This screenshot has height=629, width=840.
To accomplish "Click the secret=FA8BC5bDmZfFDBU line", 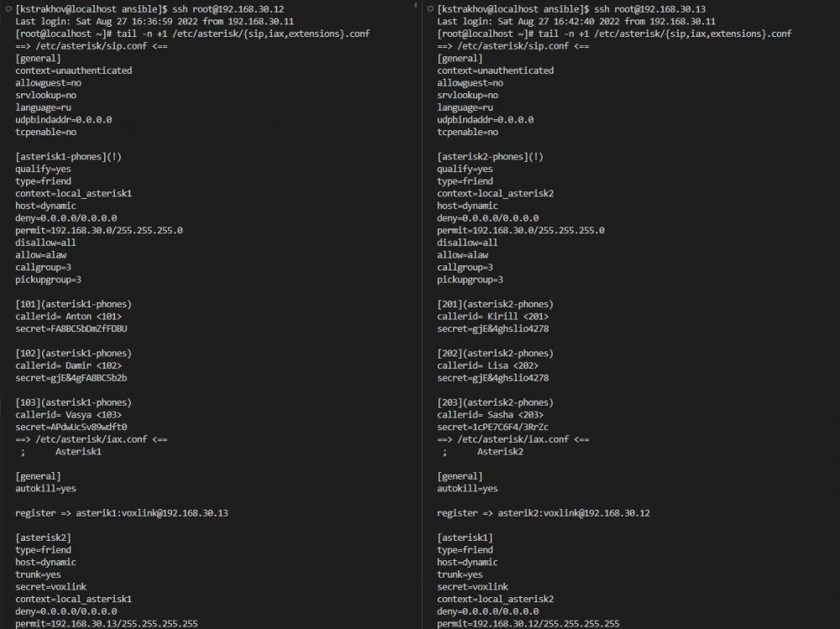I will [x=71, y=329].
